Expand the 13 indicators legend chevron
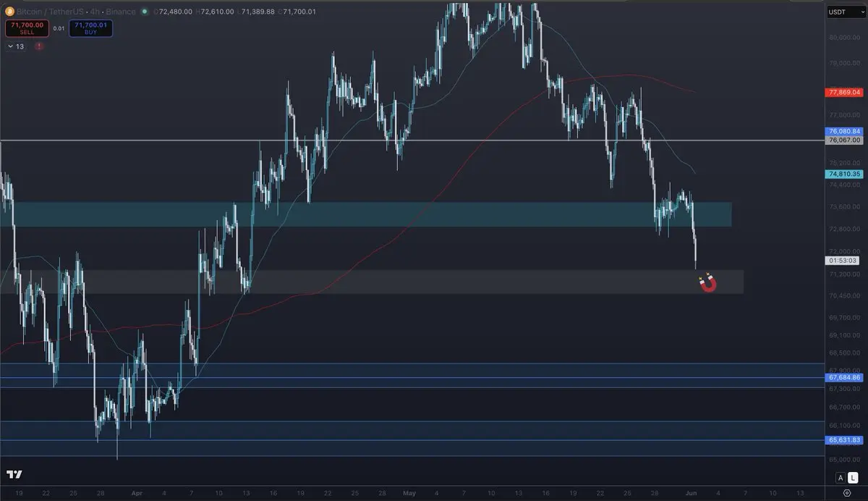This screenshot has width=868, height=501. (10, 46)
